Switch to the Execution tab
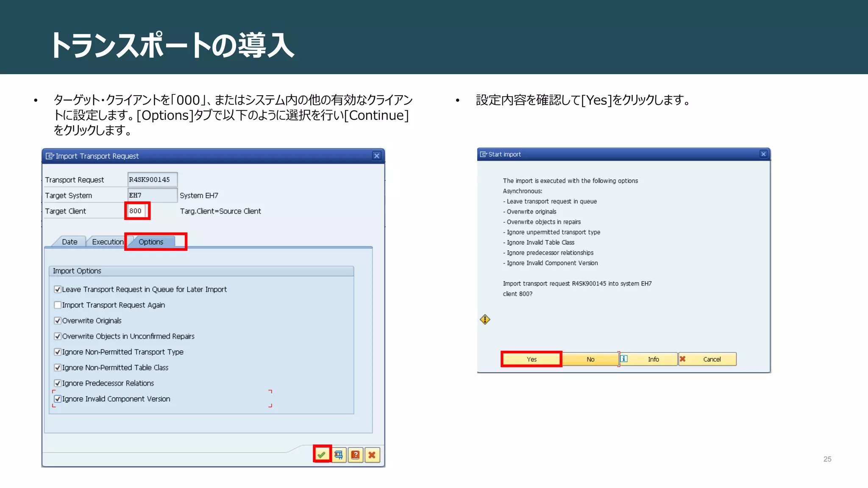This screenshot has height=488, width=868. pyautogui.click(x=107, y=242)
